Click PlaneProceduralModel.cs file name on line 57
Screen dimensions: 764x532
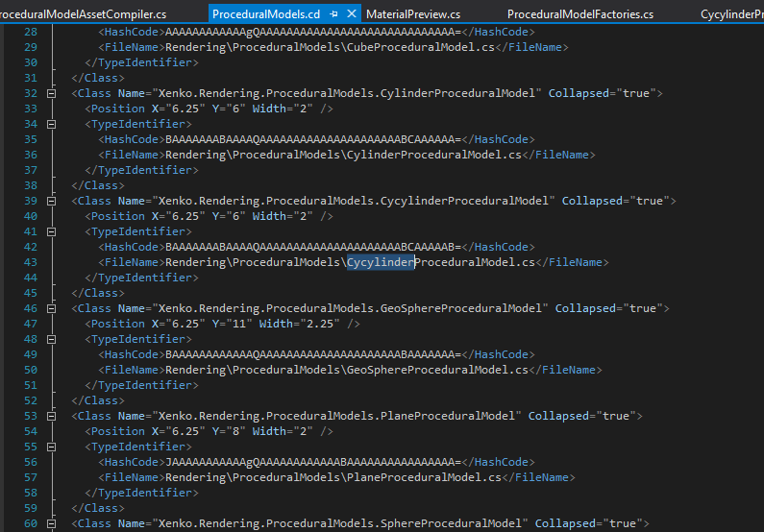click(x=424, y=477)
